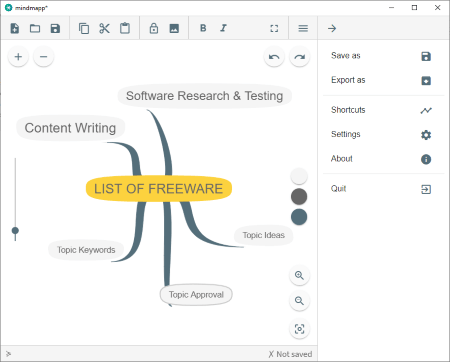The height and width of the screenshot is (362, 450).
Task: Click the Shortcuts chart-line icon
Action: point(426,110)
